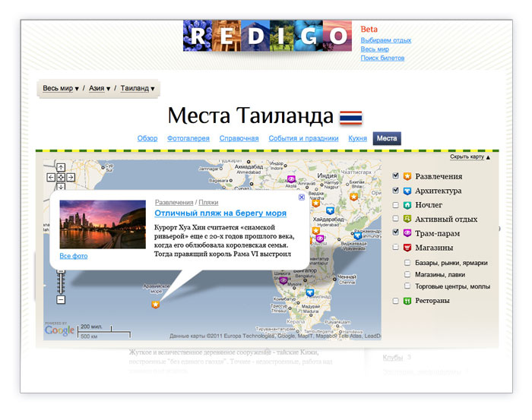Click the map pan-up arrow
The width and height of the screenshot is (532, 420).
point(61,168)
